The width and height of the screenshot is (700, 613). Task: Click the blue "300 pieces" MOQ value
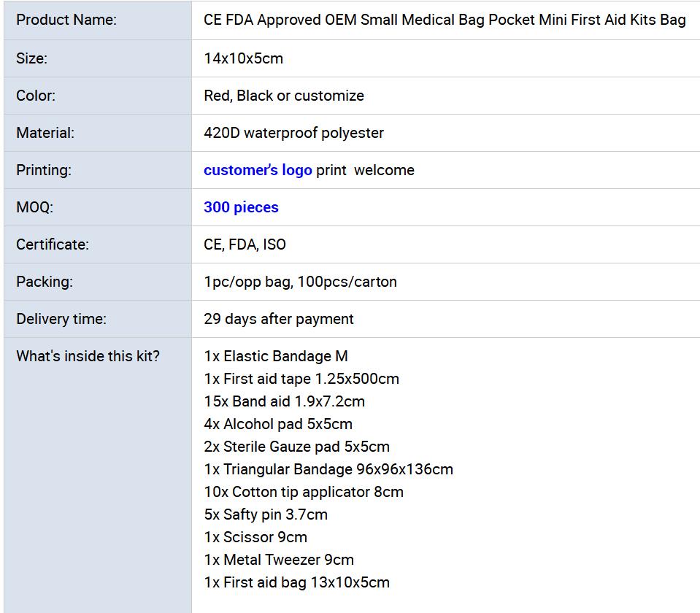[x=241, y=207]
